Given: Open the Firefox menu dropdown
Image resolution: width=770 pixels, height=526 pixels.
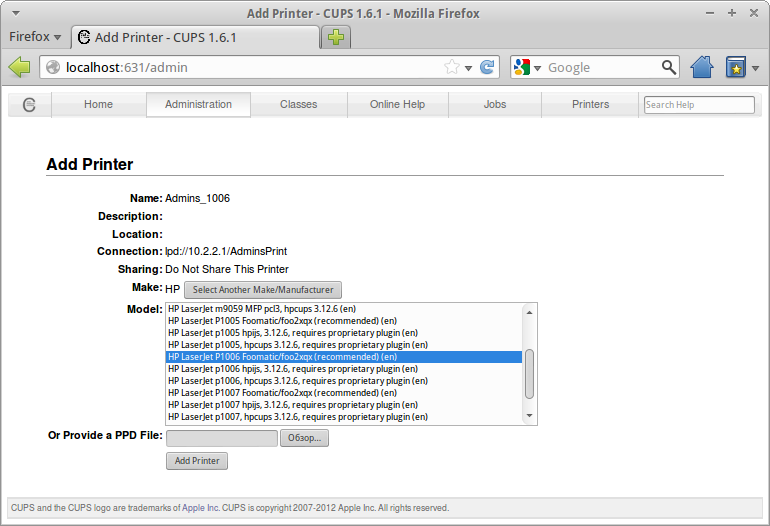Looking at the screenshot, I should (x=35, y=37).
